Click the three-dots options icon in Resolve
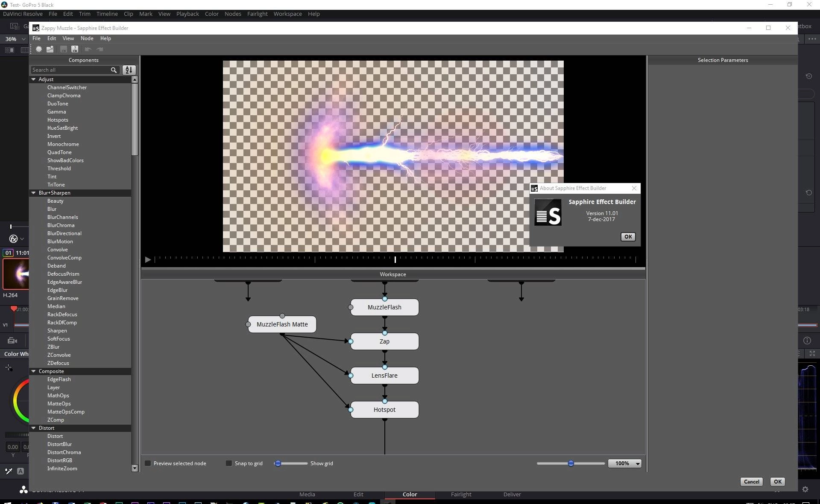 (x=812, y=38)
